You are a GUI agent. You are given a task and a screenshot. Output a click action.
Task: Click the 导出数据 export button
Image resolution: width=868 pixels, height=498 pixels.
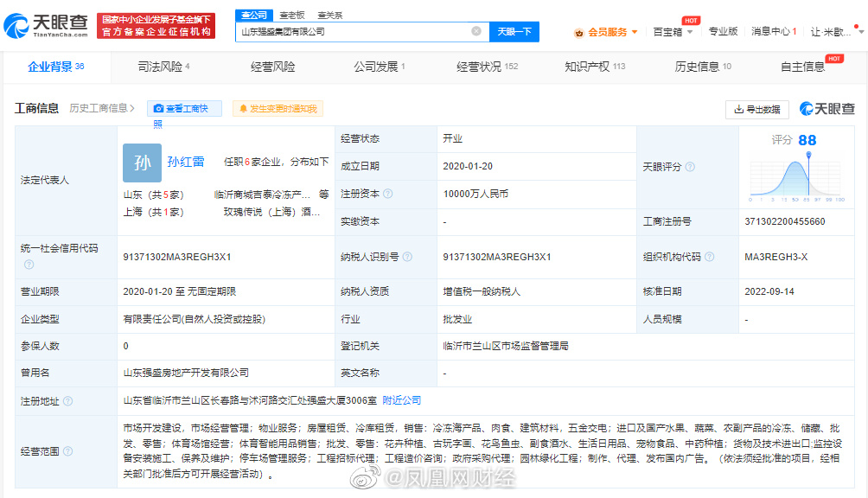[756, 110]
